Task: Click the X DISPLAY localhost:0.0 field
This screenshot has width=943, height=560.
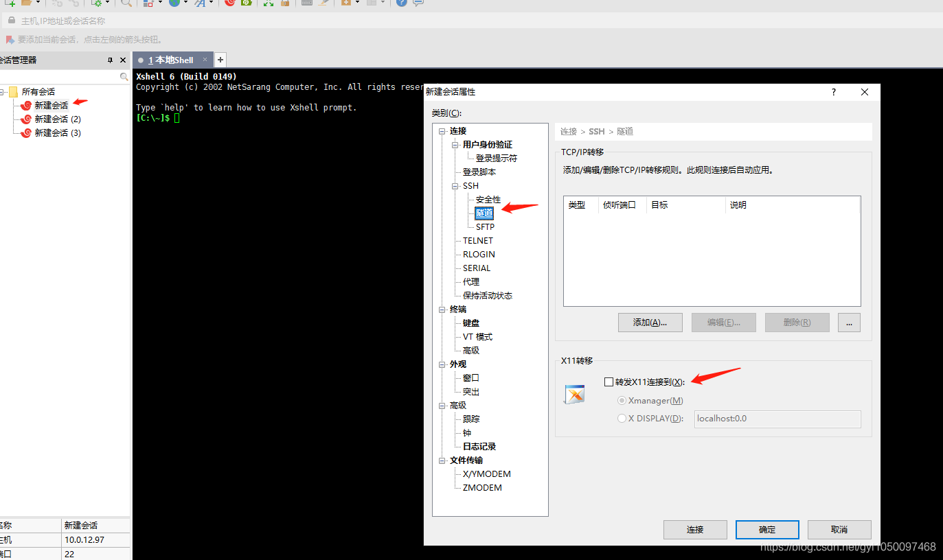Action: [x=777, y=419]
